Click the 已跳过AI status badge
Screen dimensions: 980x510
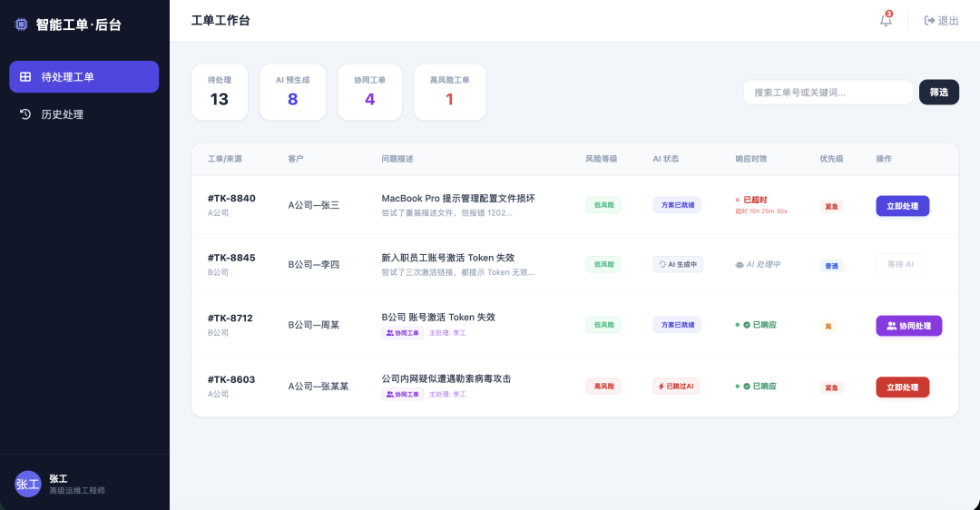click(676, 387)
